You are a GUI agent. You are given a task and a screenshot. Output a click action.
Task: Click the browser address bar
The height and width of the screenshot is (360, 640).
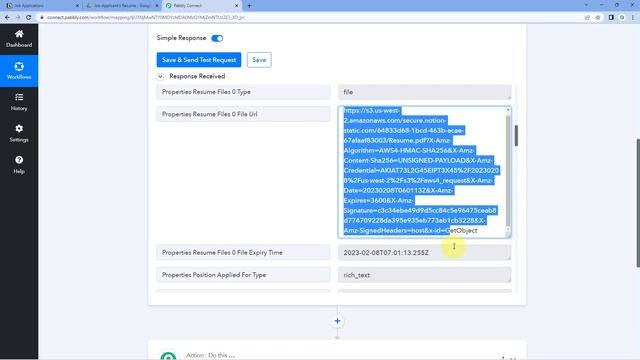[x=310, y=18]
